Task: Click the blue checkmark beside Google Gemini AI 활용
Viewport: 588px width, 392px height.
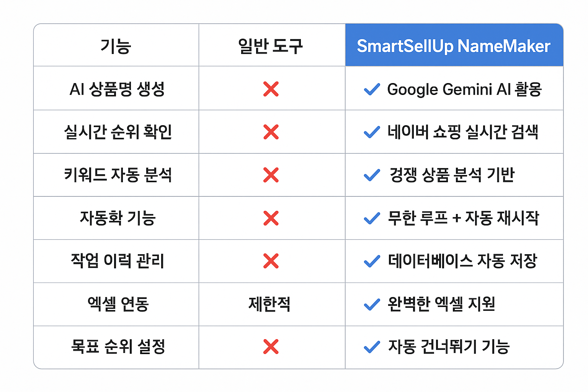Action: pyautogui.click(x=372, y=89)
